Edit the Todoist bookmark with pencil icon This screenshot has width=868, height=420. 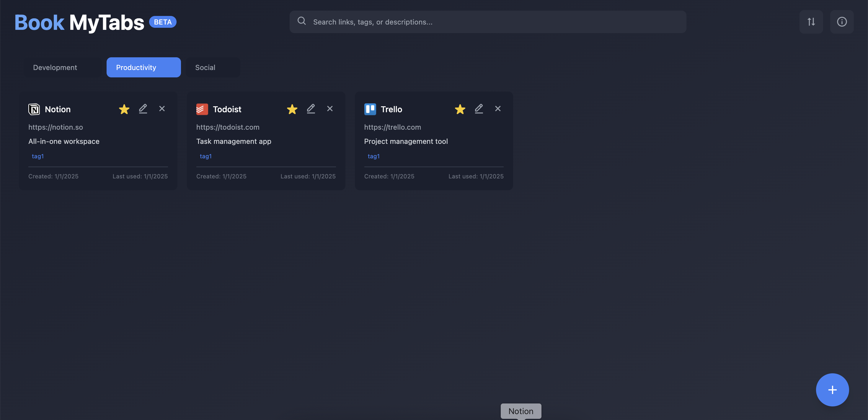pyautogui.click(x=311, y=108)
